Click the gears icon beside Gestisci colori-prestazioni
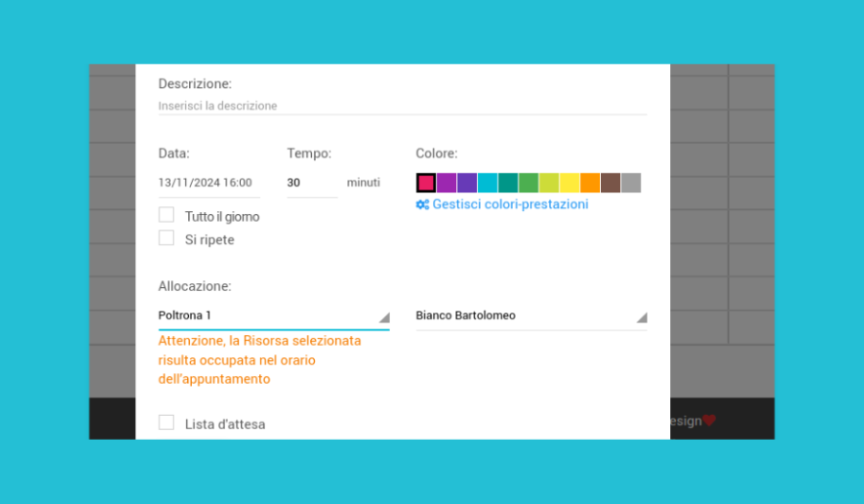 (x=422, y=204)
